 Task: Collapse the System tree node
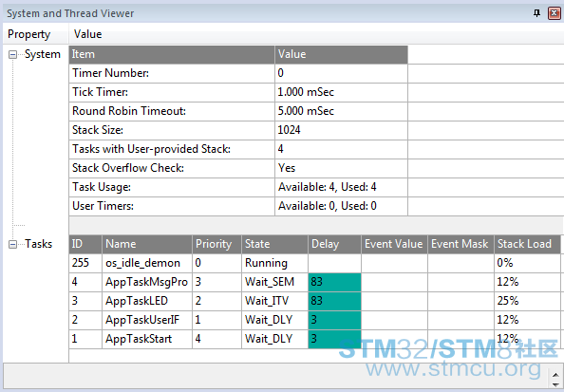pos(12,55)
